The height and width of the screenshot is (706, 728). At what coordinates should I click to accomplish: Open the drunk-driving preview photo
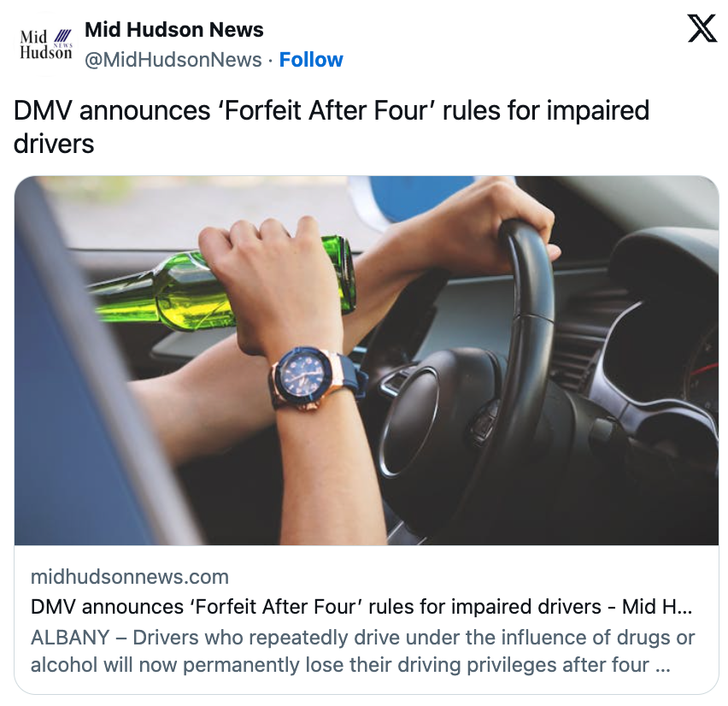tap(367, 361)
